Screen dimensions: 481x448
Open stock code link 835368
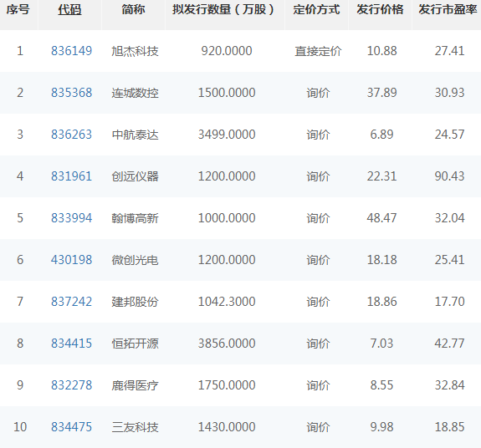(x=71, y=93)
